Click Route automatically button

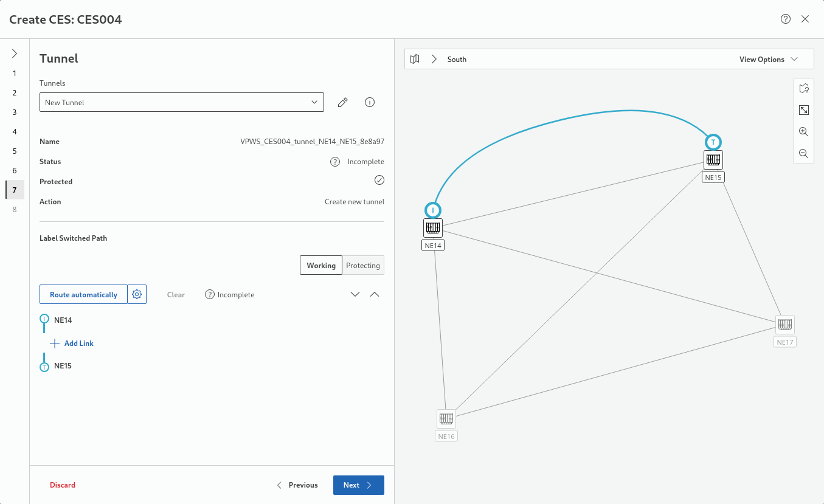point(83,294)
